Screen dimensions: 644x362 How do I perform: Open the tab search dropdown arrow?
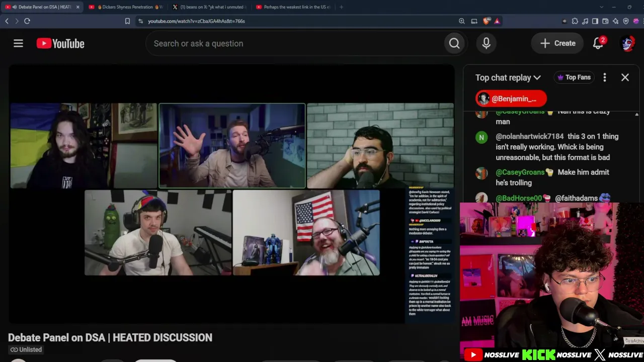601,7
